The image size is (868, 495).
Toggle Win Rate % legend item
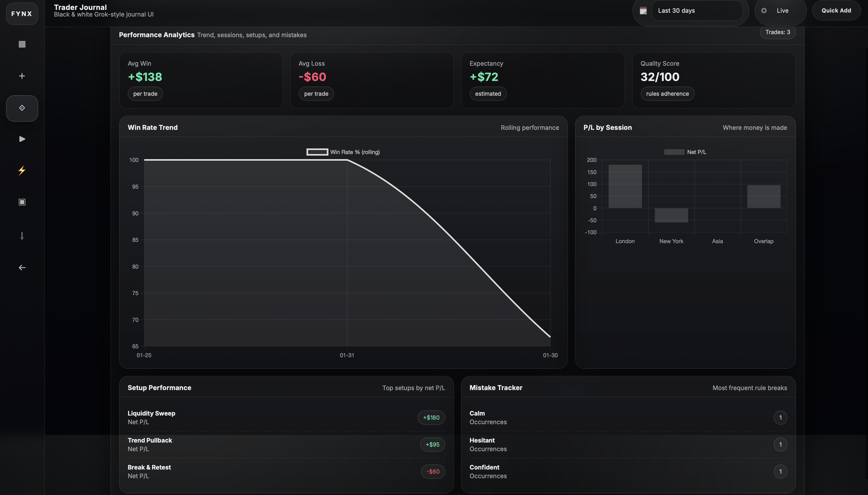(343, 152)
